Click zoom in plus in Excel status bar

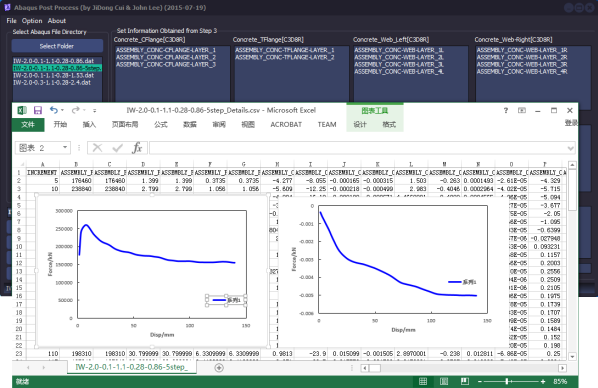point(543,382)
